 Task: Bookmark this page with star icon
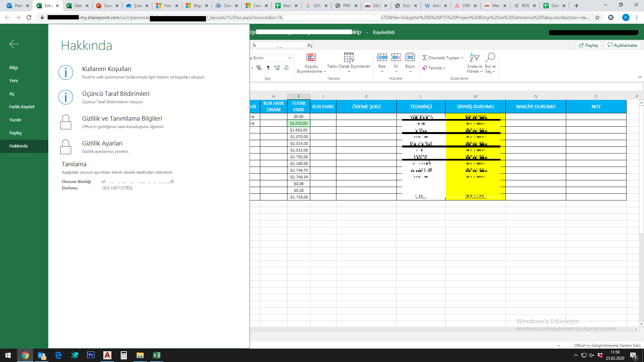tap(597, 17)
